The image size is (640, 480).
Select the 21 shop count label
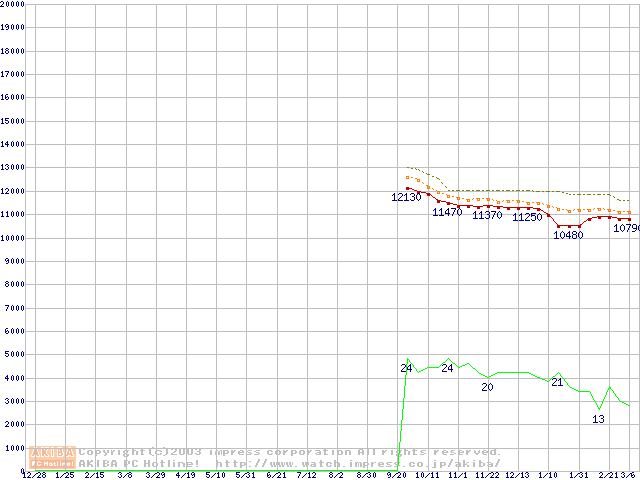click(x=557, y=382)
